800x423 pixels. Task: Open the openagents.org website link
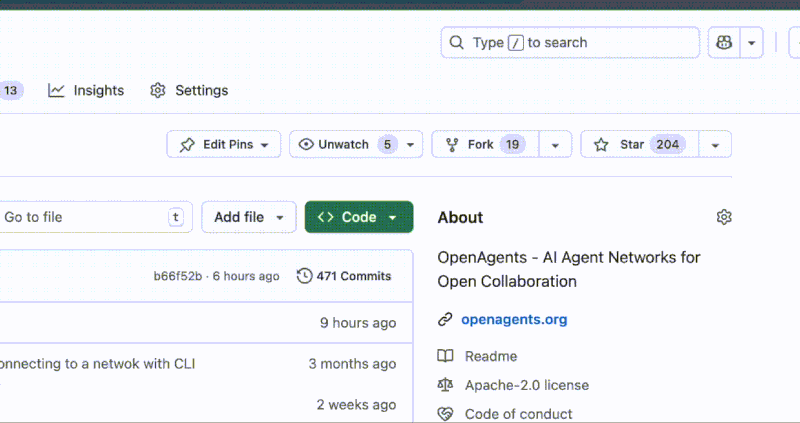514,320
